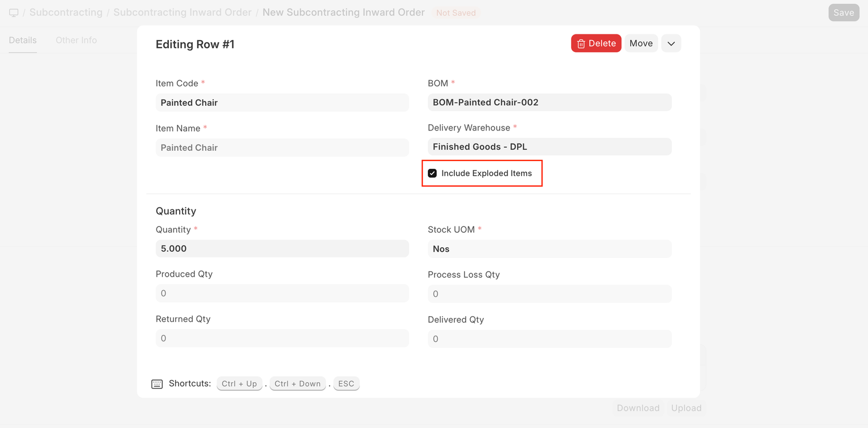Open Subcontracting Inward Order breadcrumb
The height and width of the screenshot is (428, 868).
click(x=182, y=12)
